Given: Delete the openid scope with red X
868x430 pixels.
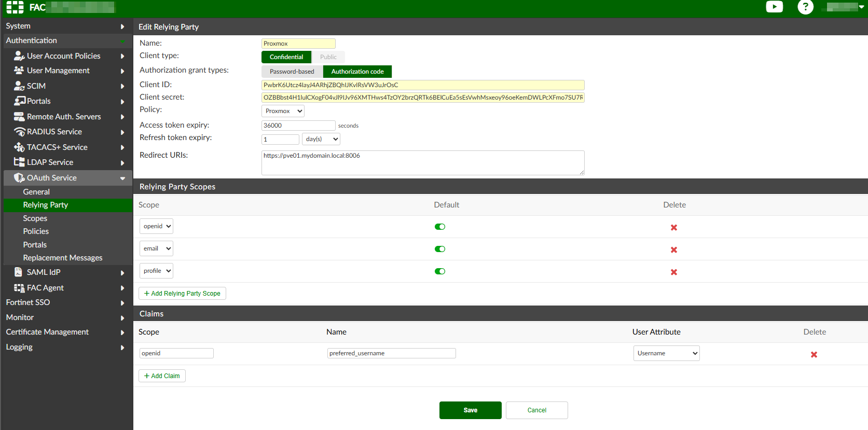Looking at the screenshot, I should pos(673,227).
